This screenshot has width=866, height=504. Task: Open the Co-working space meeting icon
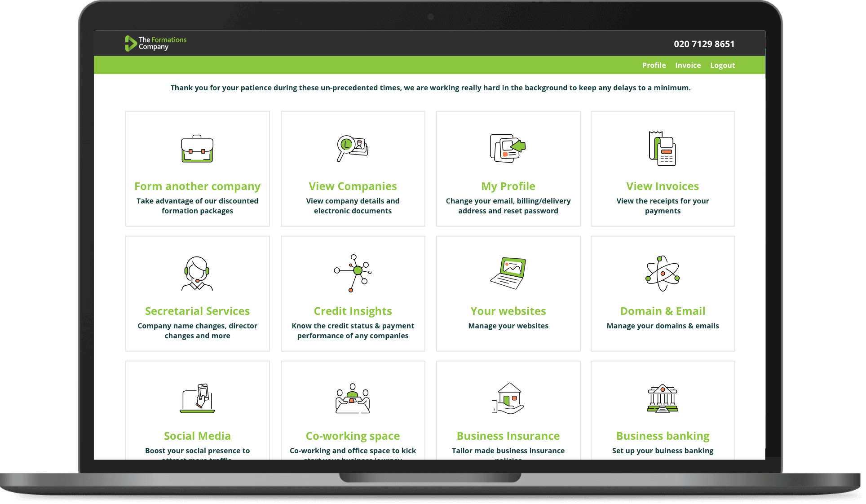(x=353, y=398)
